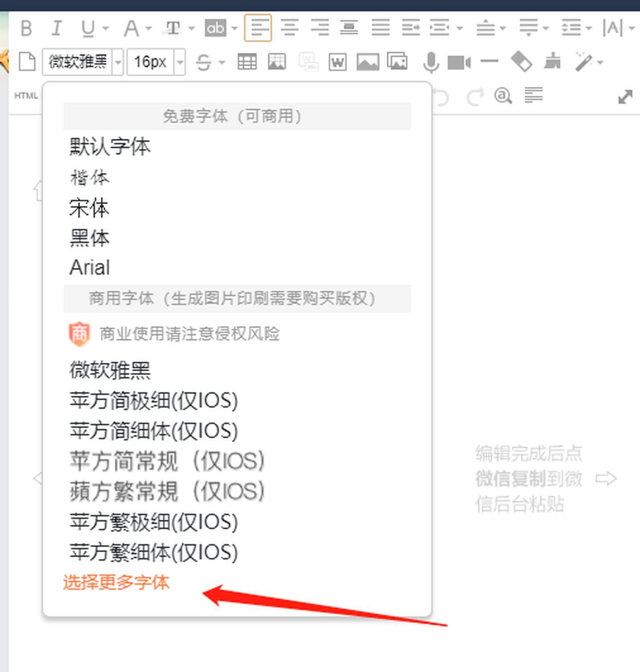Click the 商业使用请注意侵权风险 notice
This screenshot has height=672, width=640.
pyautogui.click(x=189, y=334)
